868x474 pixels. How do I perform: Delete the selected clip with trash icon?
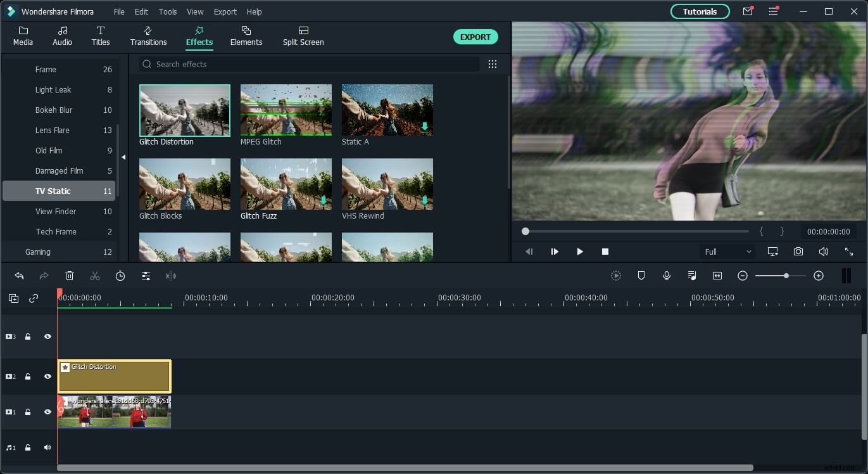70,276
